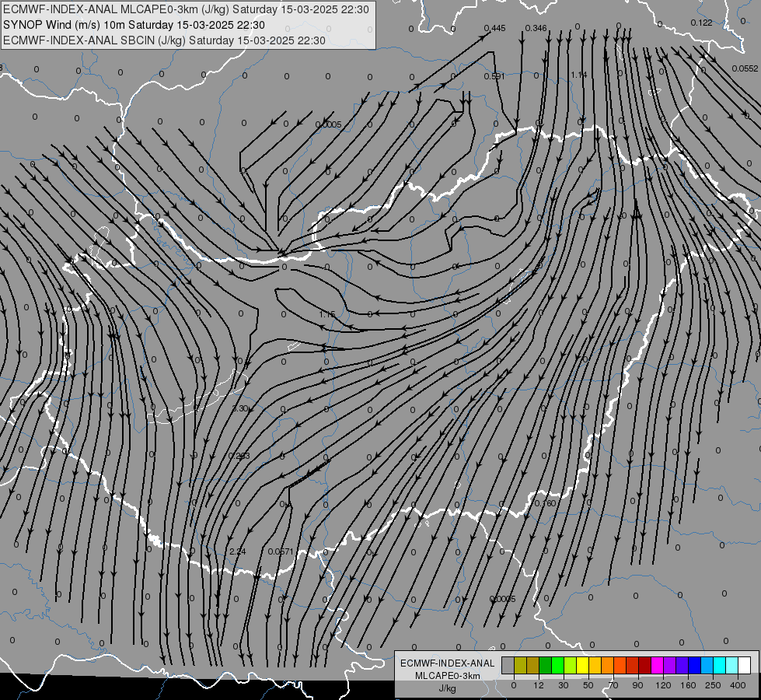Click the map value 0.360
This screenshot has width=761, height=700.
click(x=545, y=503)
